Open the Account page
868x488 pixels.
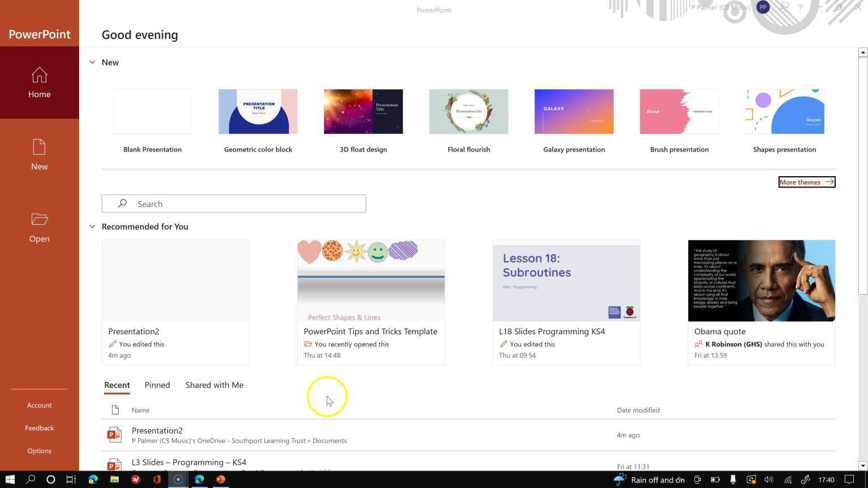[40, 405]
